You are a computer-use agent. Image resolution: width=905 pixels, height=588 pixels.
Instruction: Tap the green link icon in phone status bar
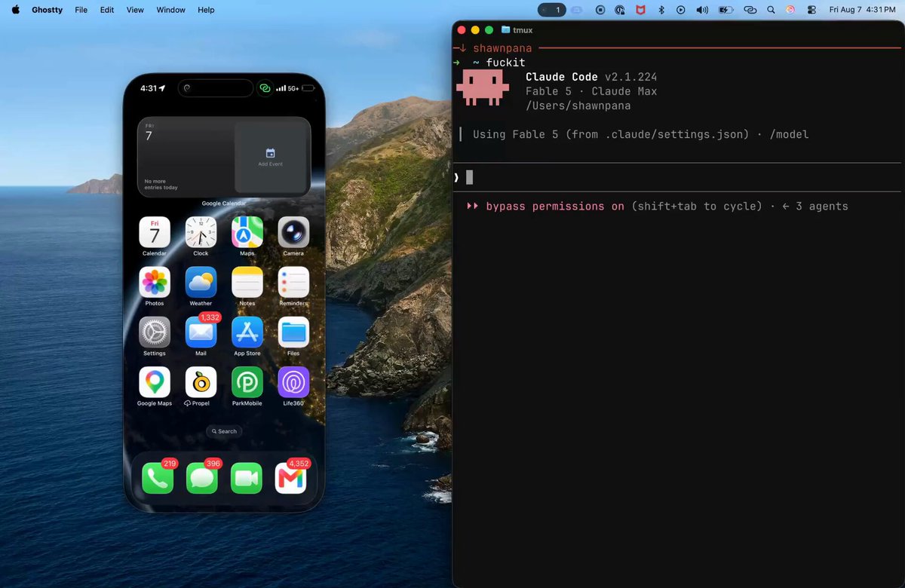pyautogui.click(x=265, y=88)
